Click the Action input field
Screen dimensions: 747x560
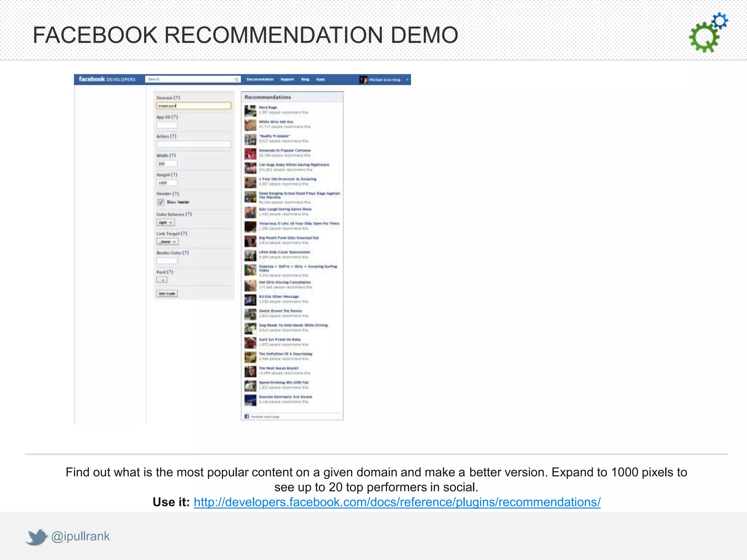coord(194,144)
